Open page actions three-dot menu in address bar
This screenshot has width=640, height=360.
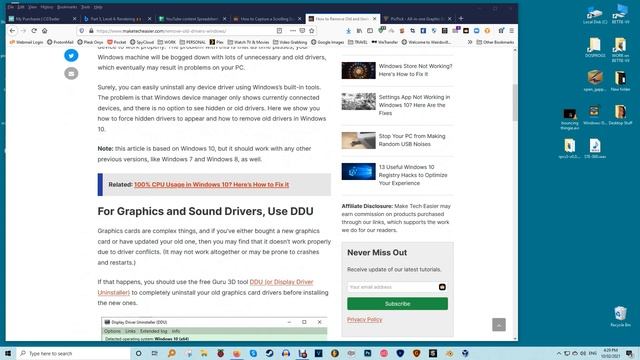(x=293, y=31)
